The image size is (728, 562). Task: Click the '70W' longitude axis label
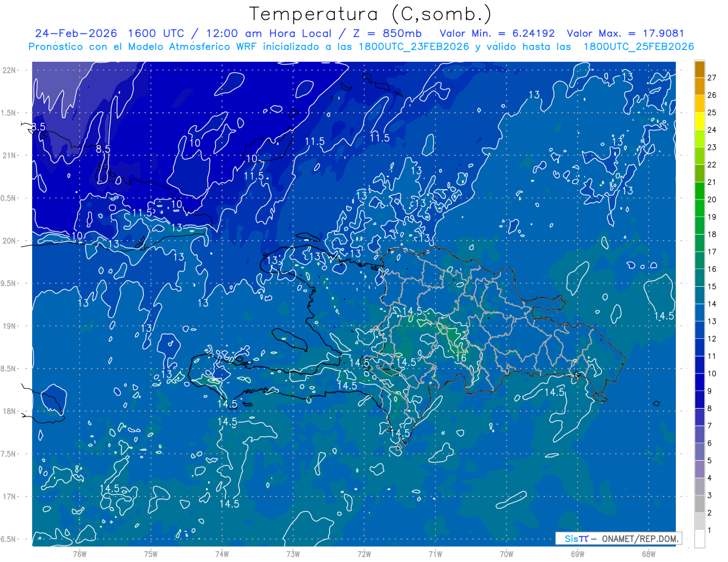tap(507, 554)
